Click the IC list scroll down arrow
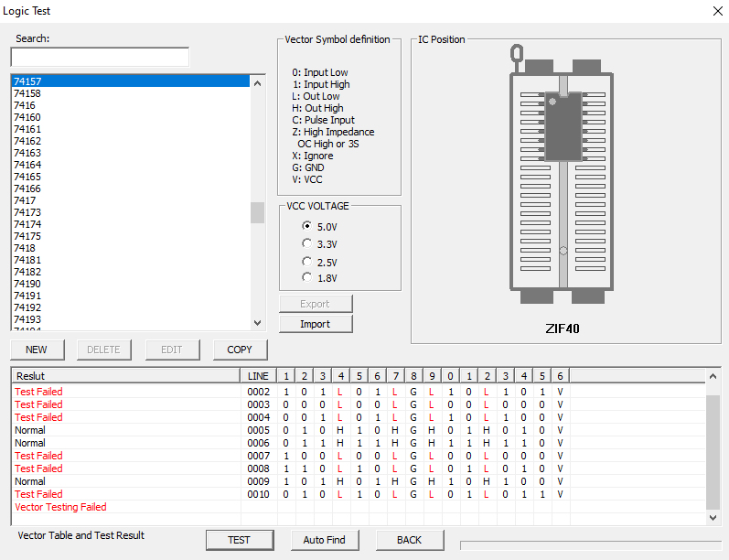The height and width of the screenshot is (560, 729). click(x=258, y=323)
